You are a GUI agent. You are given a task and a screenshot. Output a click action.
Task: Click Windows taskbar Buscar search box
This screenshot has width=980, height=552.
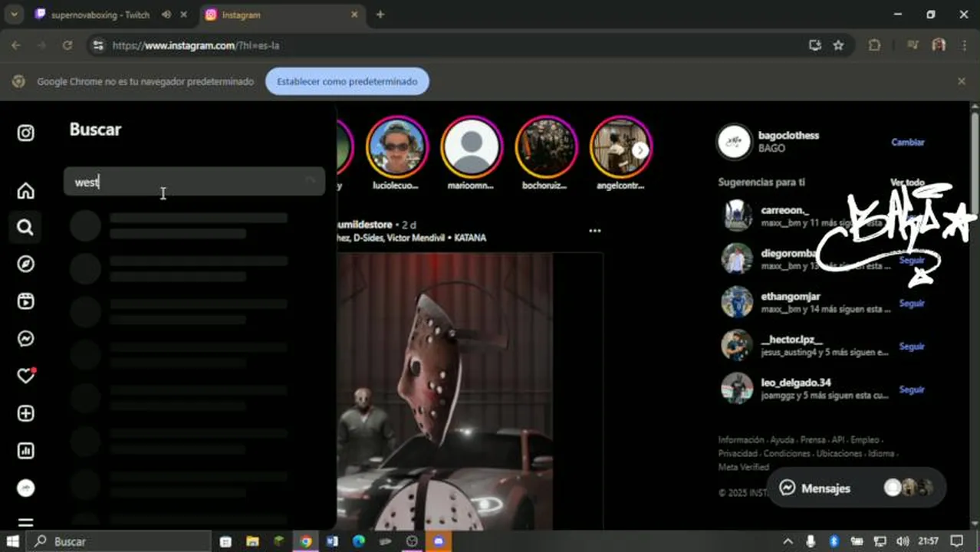119,541
